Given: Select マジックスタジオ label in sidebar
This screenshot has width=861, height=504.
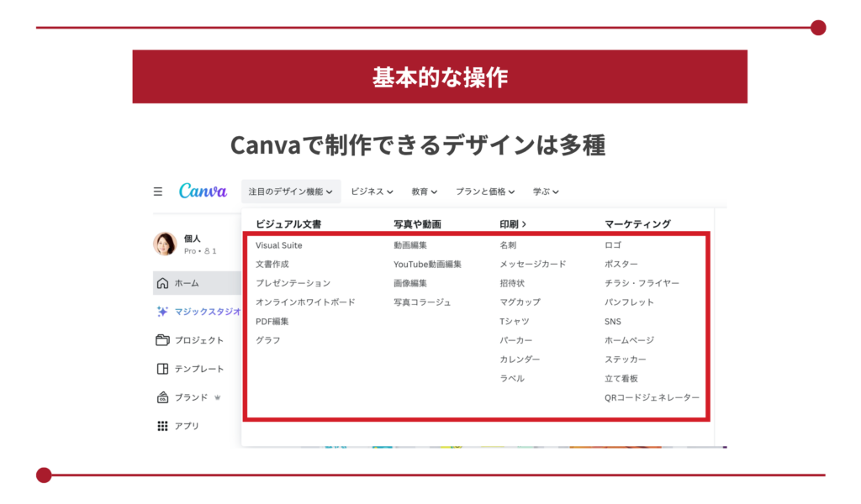Looking at the screenshot, I should click(208, 312).
